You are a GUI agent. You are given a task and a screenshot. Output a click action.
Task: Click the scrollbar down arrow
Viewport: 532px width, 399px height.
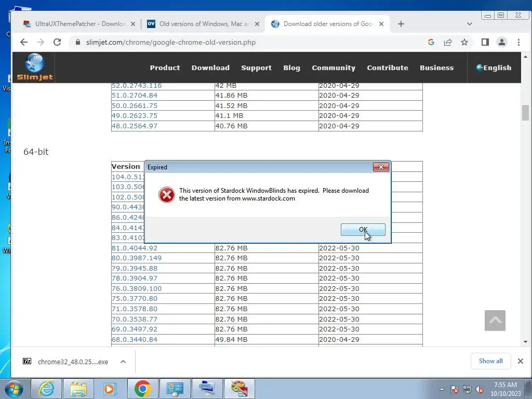pyautogui.click(x=525, y=342)
